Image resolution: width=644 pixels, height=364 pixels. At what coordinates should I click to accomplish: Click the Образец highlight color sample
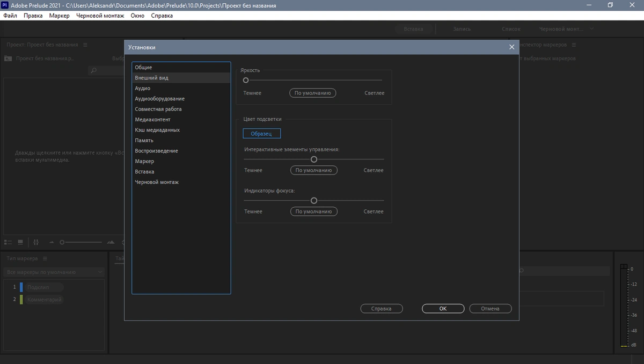tap(261, 134)
